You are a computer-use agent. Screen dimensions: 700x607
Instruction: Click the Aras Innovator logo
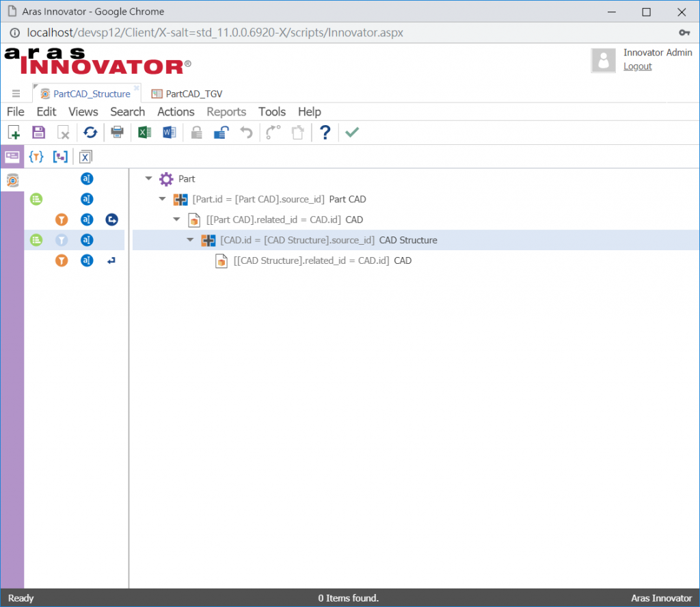(98, 62)
